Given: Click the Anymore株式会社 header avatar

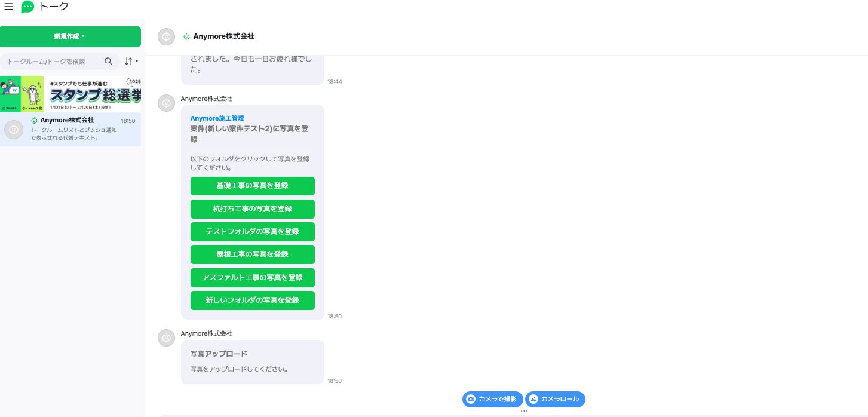Looking at the screenshot, I should click(x=167, y=36).
